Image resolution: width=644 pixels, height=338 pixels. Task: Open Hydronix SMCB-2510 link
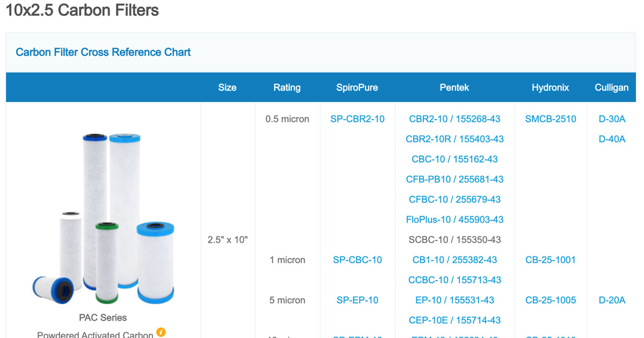click(551, 119)
